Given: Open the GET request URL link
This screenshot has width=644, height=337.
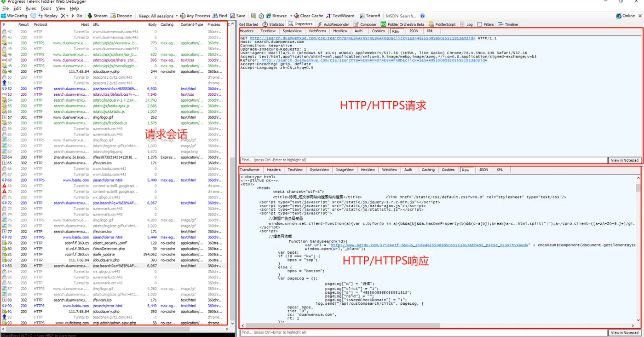Looking at the screenshot, I should (x=362, y=38).
